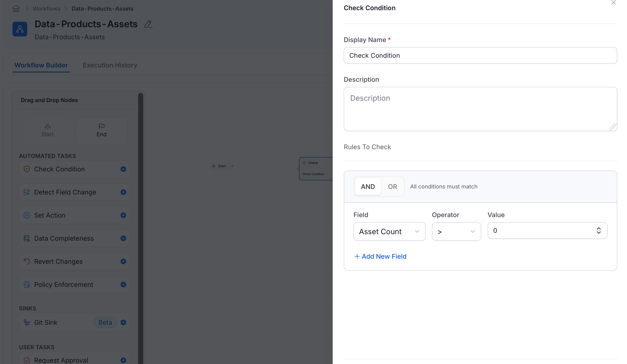Click the blue workflow logo icon

point(20,29)
